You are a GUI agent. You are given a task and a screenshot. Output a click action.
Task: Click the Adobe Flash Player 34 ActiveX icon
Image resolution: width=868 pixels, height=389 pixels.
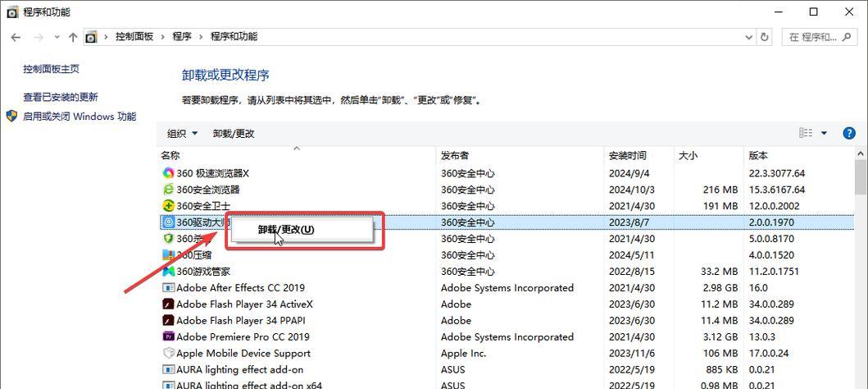[168, 304]
